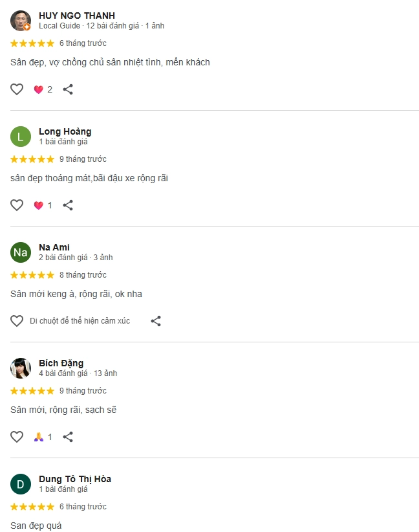Open Long Hoàng's green L avatar
This screenshot has height=532, width=419.
tap(21, 137)
